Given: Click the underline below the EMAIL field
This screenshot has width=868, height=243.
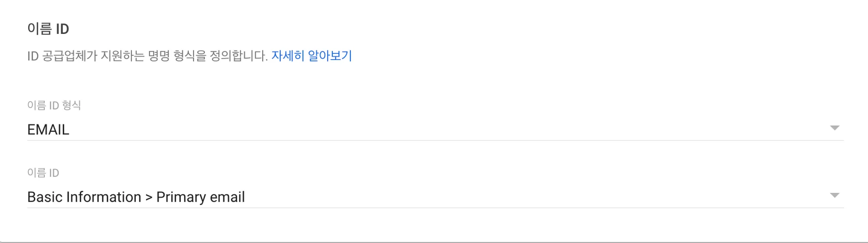Looking at the screenshot, I should 434,140.
